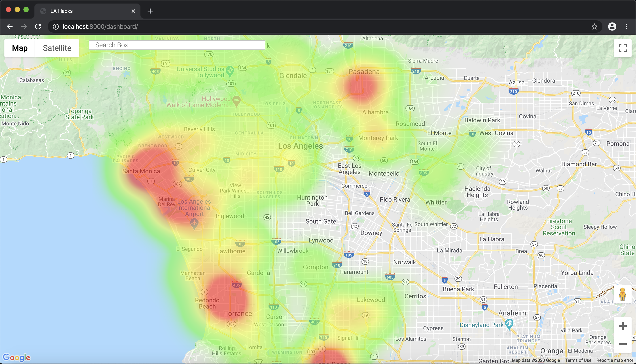Click the Beverly Hills label
636x364 pixels.
[199, 129]
